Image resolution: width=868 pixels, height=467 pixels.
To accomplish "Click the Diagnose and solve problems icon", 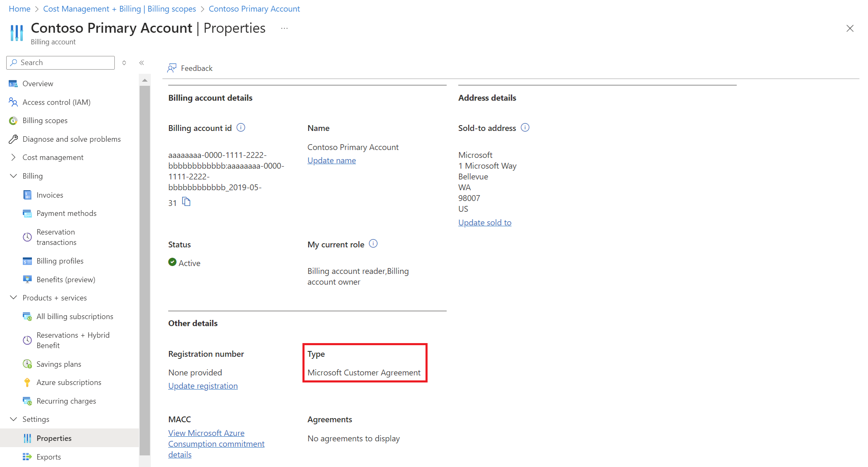I will point(14,139).
